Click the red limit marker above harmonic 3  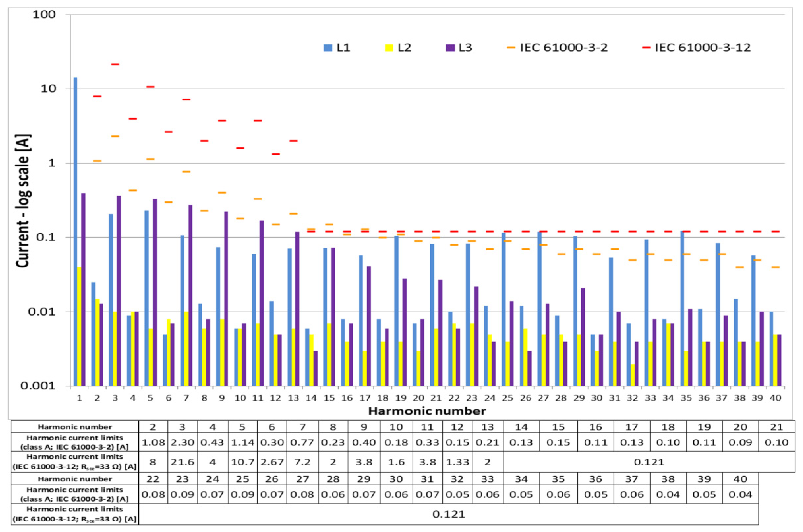tap(115, 64)
